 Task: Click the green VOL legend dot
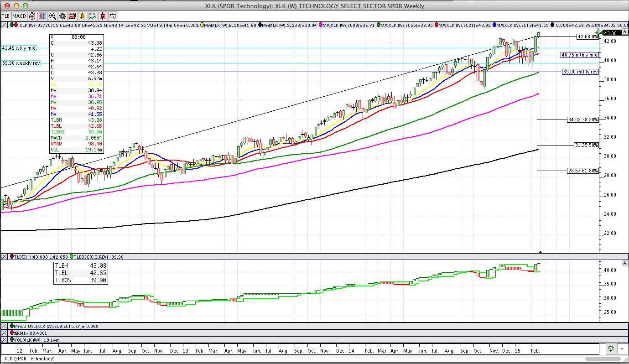pyautogui.click(x=12, y=340)
